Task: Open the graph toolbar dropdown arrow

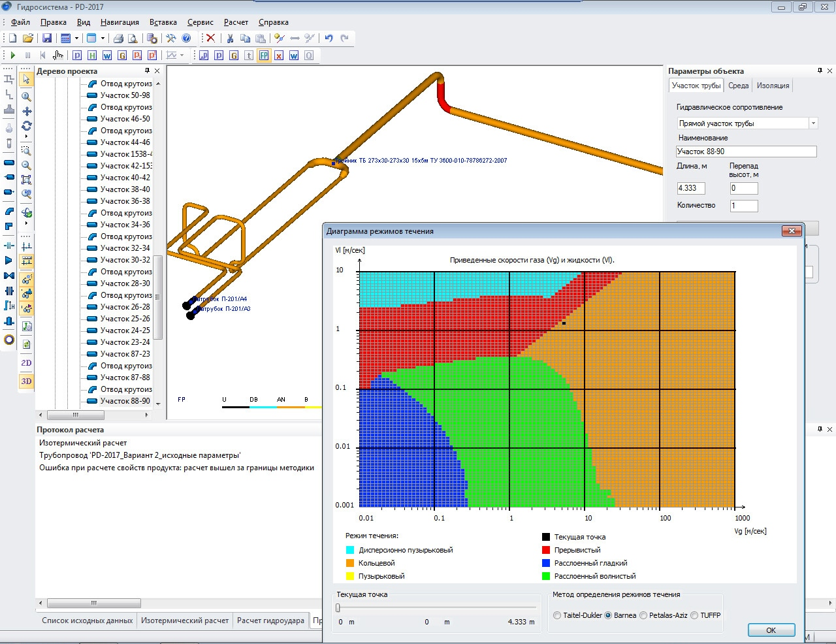Action: tap(182, 56)
